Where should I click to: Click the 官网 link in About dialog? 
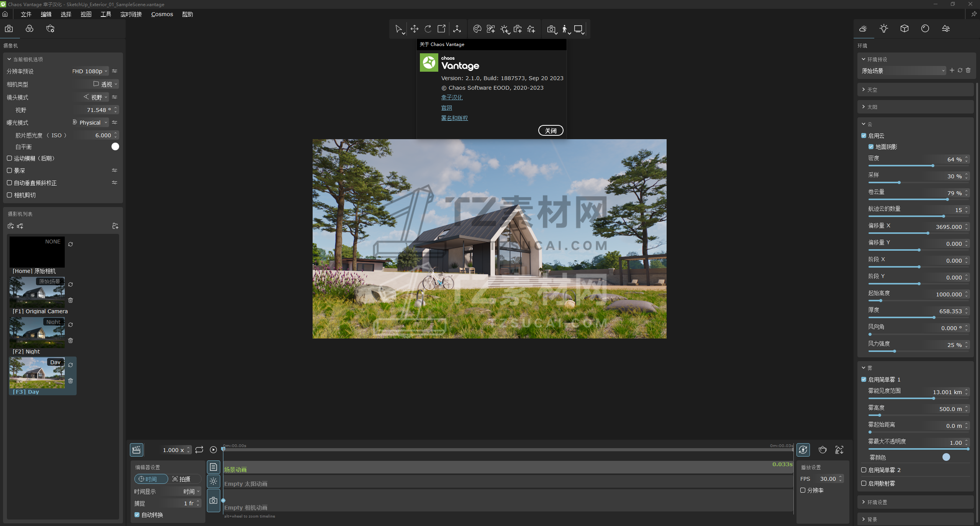coord(446,108)
